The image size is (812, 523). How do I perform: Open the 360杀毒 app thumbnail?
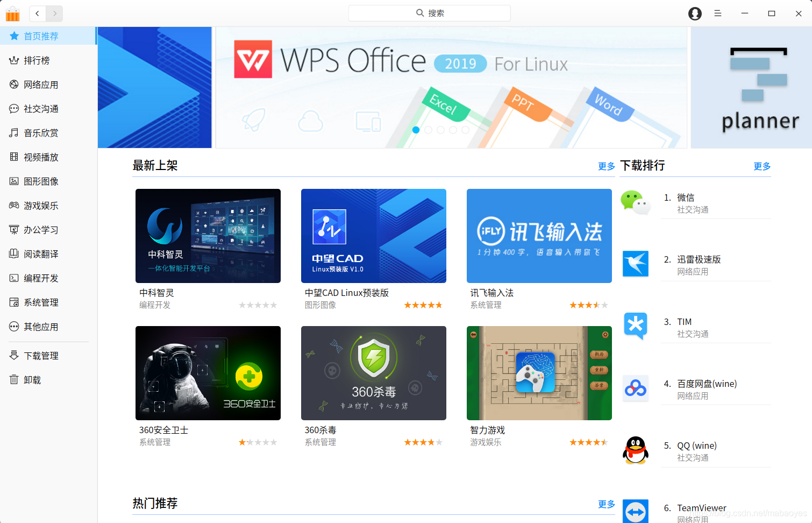(374, 373)
